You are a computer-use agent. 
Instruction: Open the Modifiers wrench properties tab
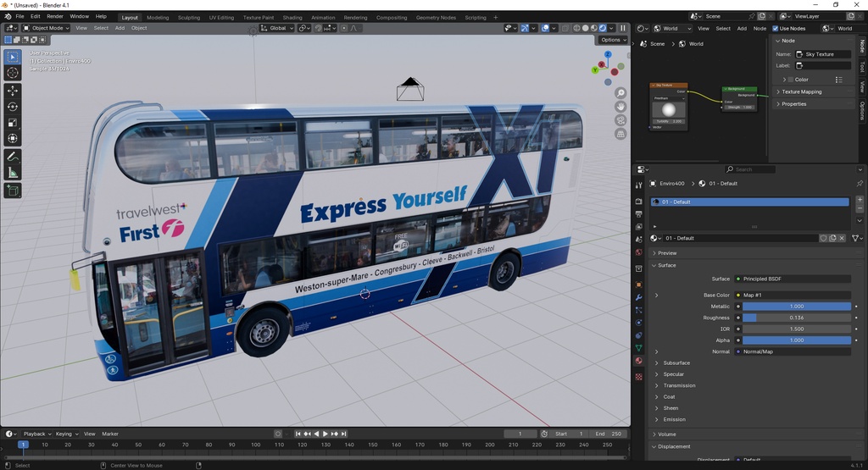pyautogui.click(x=638, y=297)
